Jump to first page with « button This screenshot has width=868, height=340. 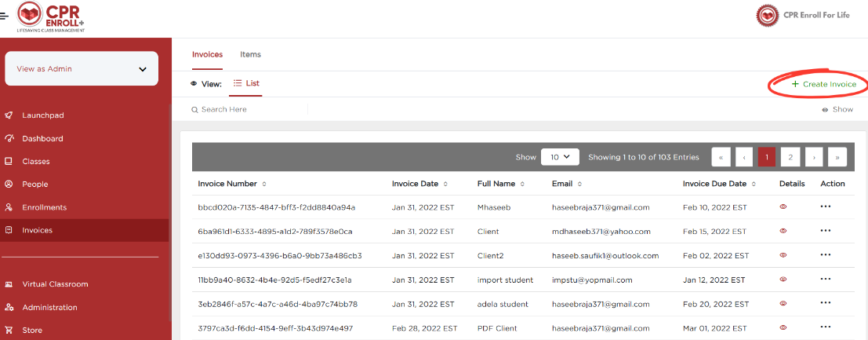pos(721,157)
